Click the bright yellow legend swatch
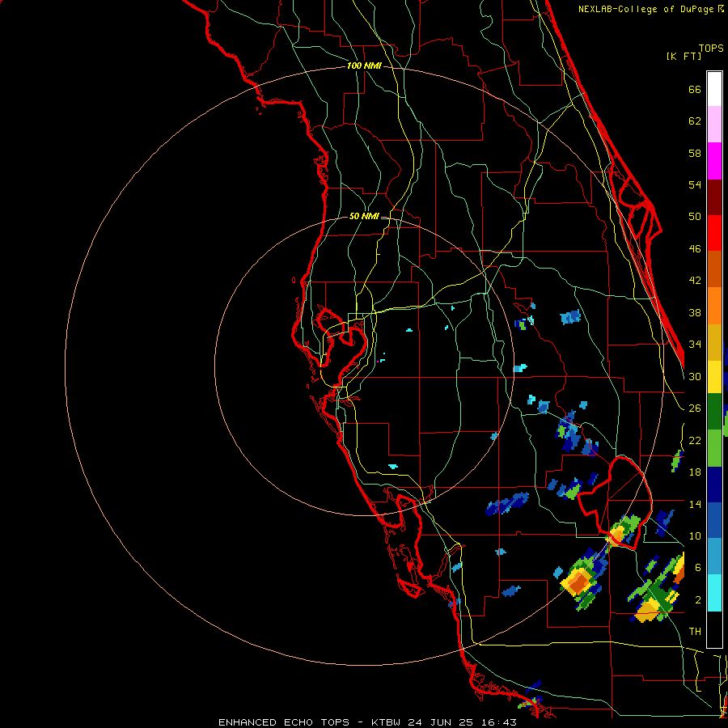728x728 pixels. pyautogui.click(x=714, y=377)
